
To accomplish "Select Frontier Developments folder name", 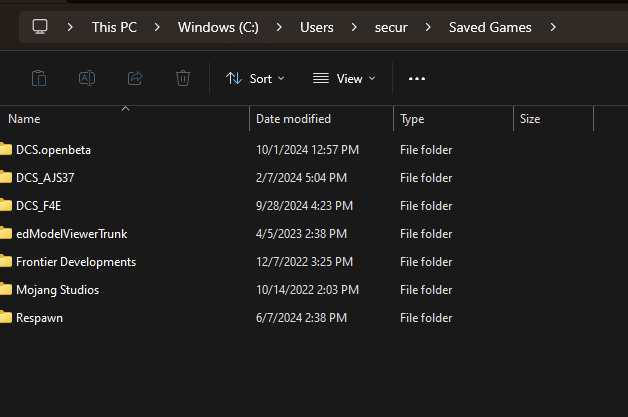I will tap(76, 262).
